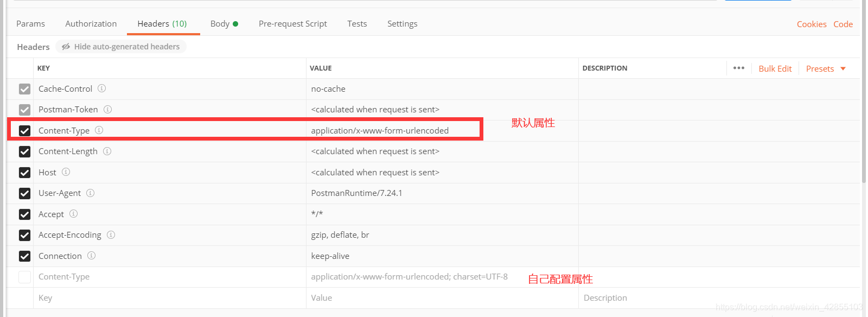Click the empty Key input field
Screen dimensions: 868x317
[170, 297]
